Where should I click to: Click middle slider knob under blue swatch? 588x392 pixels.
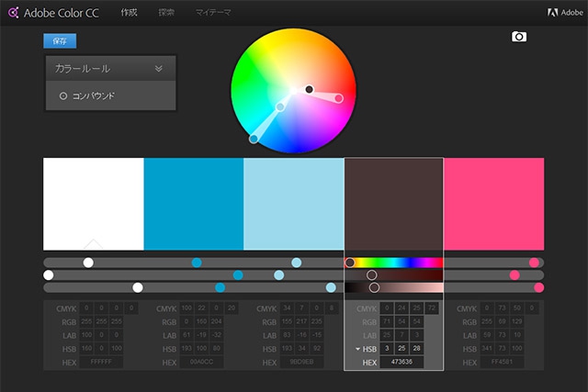click(238, 275)
